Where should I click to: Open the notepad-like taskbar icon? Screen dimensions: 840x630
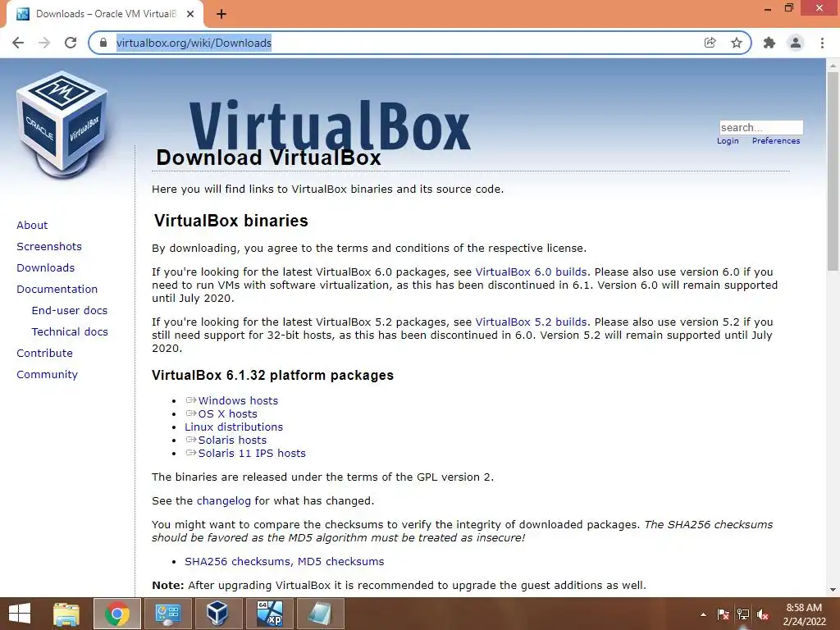[x=320, y=614]
